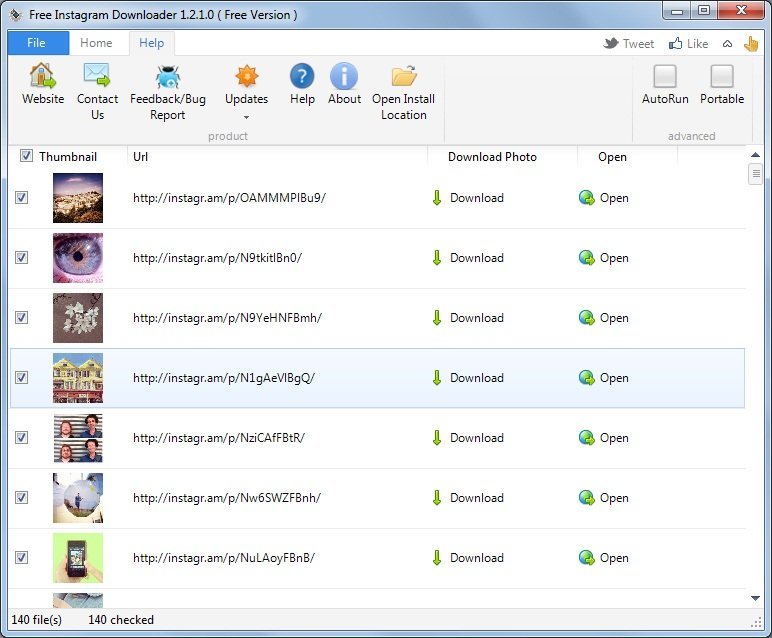Click the Like thumbs-up icon
The image size is (772, 638).
[x=676, y=43]
